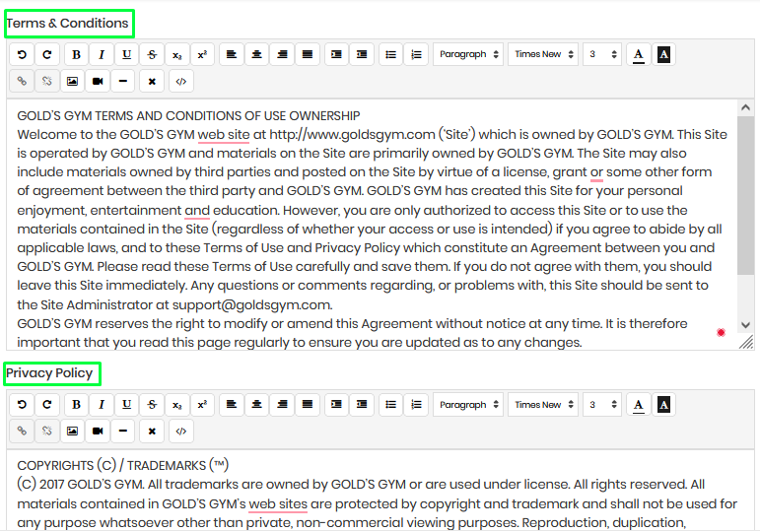Image resolution: width=760 pixels, height=532 pixels.
Task: Remove link in Terms & Conditions editor
Action: (x=47, y=81)
